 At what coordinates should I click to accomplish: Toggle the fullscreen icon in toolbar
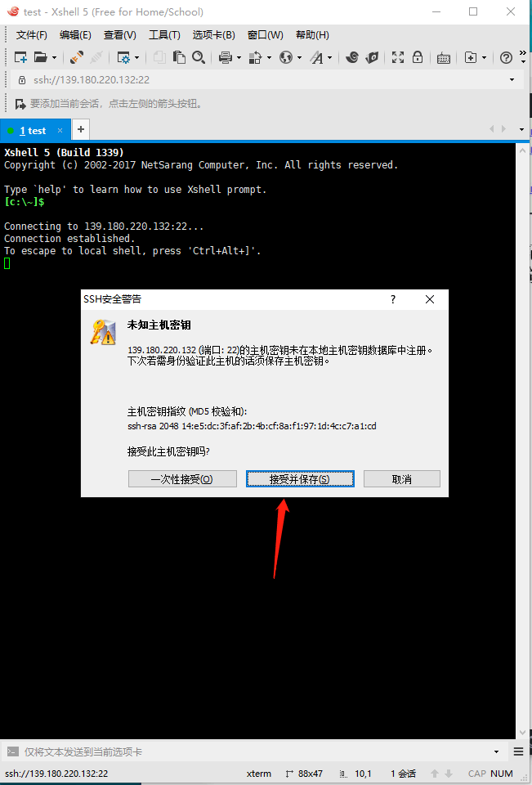pyautogui.click(x=398, y=57)
